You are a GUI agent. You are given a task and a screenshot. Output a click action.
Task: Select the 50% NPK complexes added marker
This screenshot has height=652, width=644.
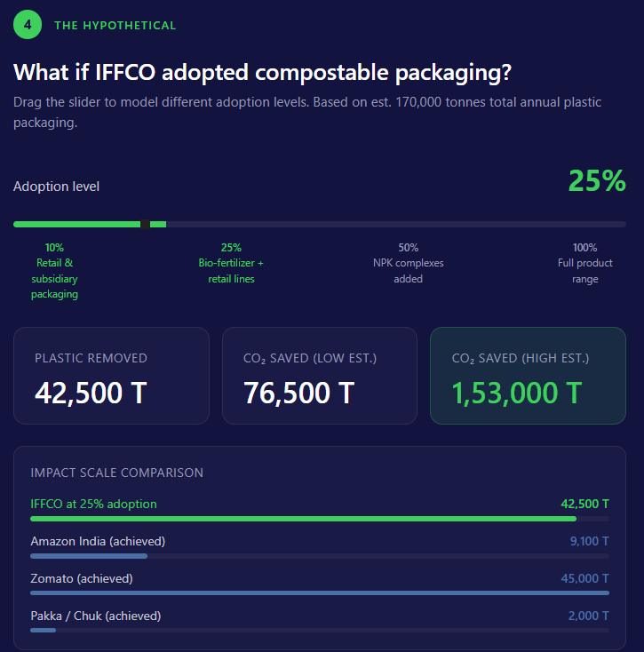409,263
